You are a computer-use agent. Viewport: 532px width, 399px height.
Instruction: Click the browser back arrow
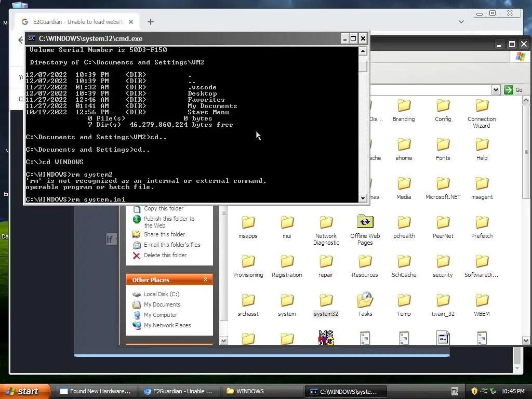coord(20,40)
